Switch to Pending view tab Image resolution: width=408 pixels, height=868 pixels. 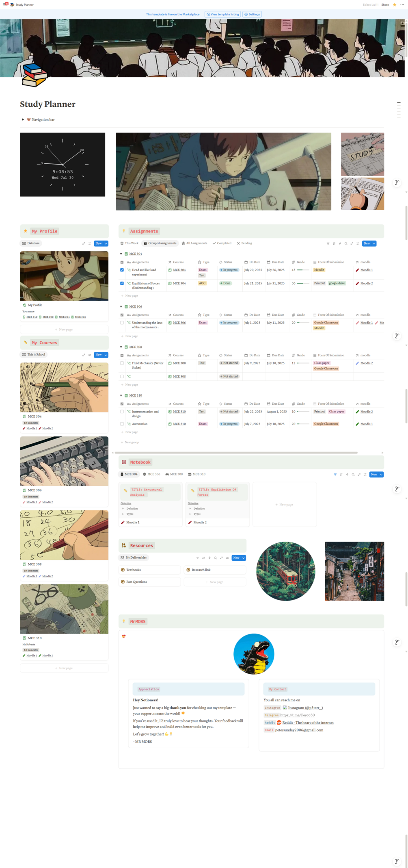click(x=244, y=243)
